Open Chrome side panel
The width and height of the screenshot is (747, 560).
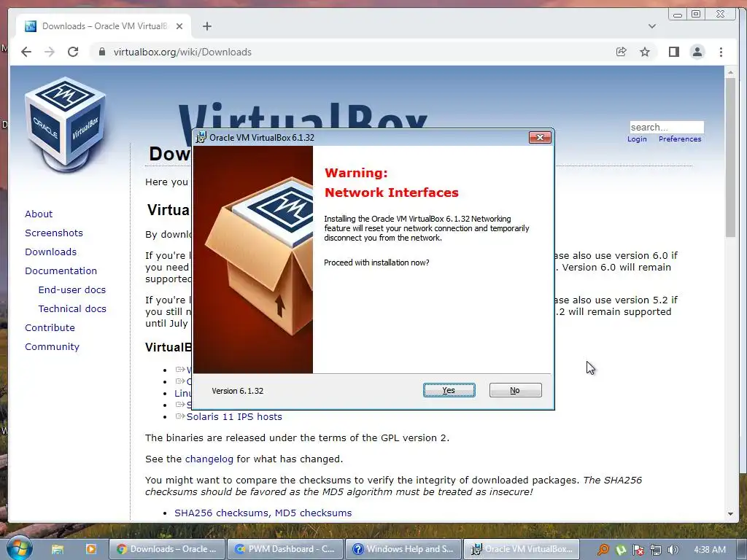pyautogui.click(x=673, y=52)
